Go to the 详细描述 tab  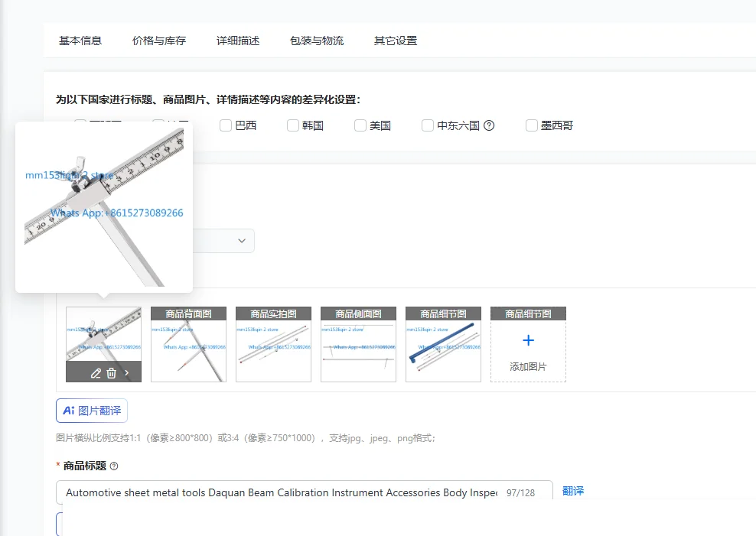click(x=238, y=41)
